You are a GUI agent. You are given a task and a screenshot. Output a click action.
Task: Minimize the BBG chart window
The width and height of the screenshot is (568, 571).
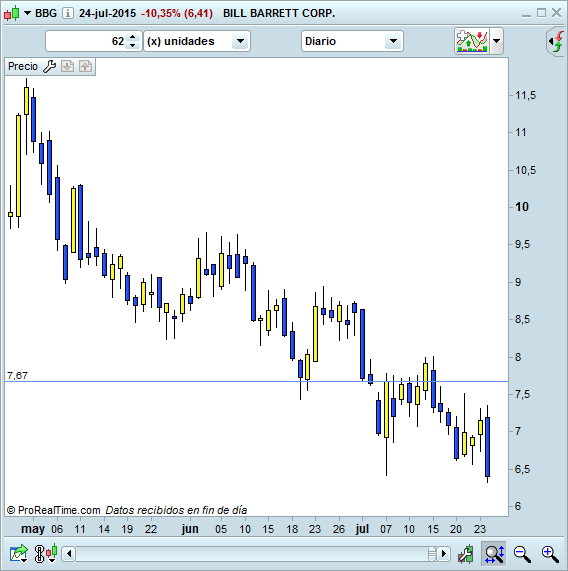tap(526, 15)
